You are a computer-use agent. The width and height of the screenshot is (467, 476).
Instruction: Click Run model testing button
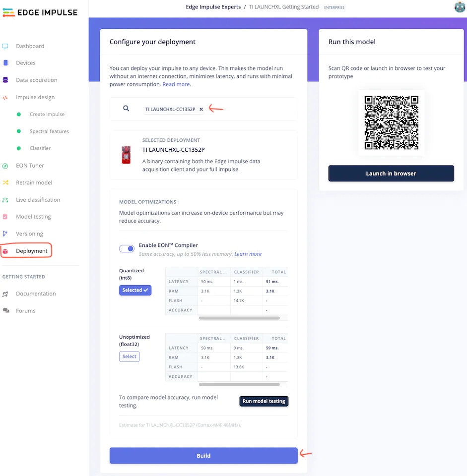click(264, 401)
